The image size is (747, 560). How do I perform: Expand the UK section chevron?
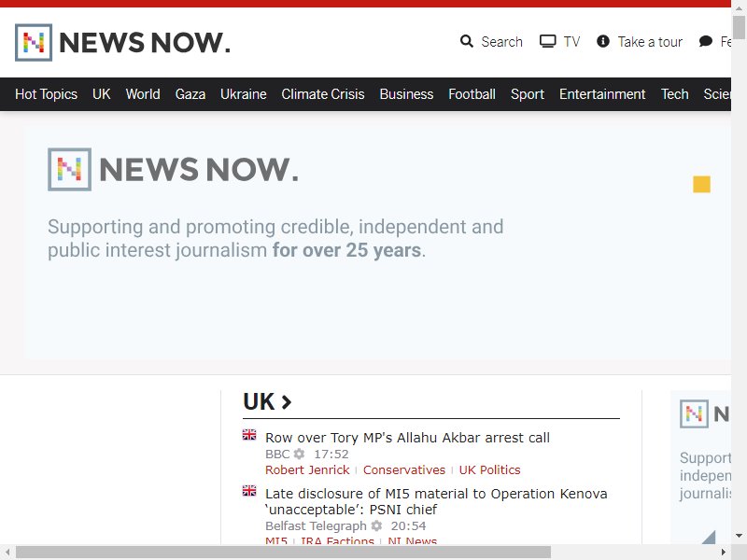(287, 402)
